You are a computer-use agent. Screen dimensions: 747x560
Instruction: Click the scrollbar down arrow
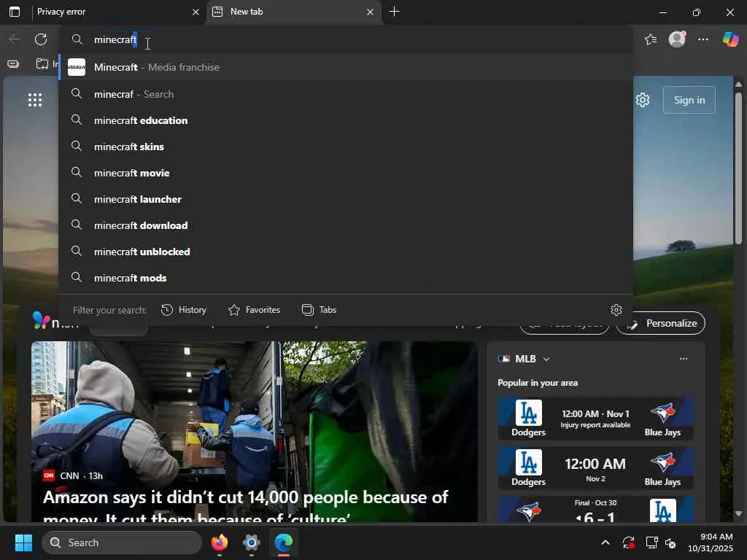pyautogui.click(x=738, y=514)
